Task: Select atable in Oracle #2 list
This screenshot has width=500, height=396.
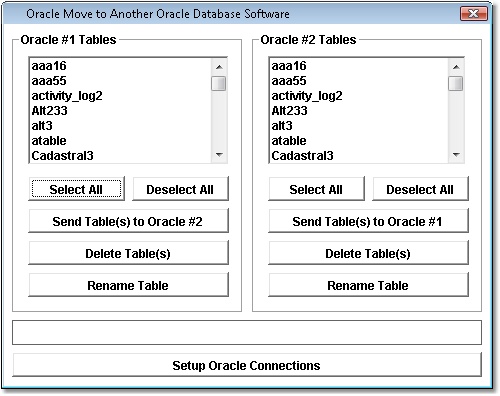Action: [x=359, y=141]
